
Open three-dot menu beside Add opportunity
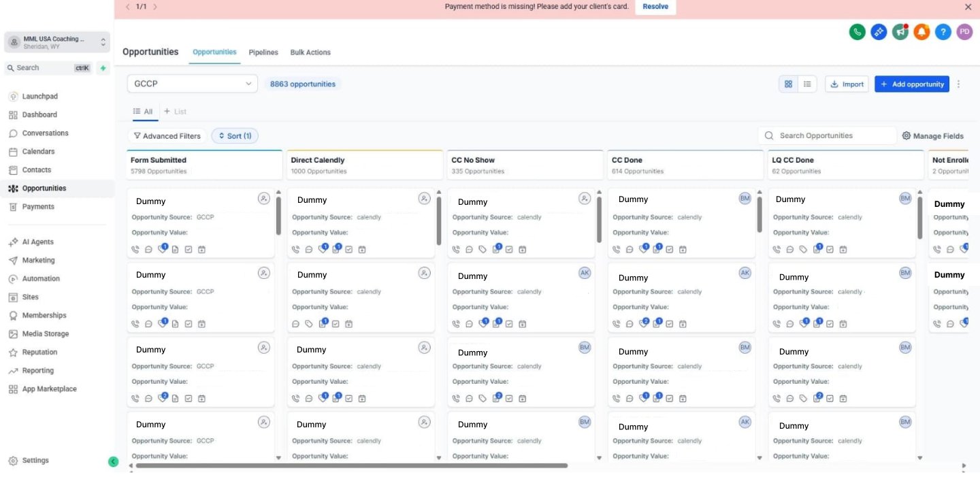point(959,84)
